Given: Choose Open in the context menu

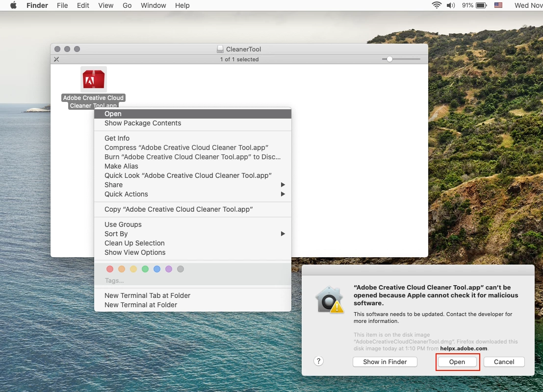Looking at the screenshot, I should [x=193, y=114].
